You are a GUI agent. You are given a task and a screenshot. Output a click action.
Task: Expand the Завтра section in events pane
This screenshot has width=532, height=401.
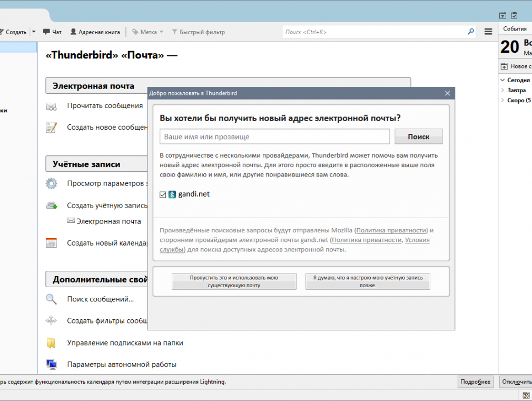click(503, 90)
